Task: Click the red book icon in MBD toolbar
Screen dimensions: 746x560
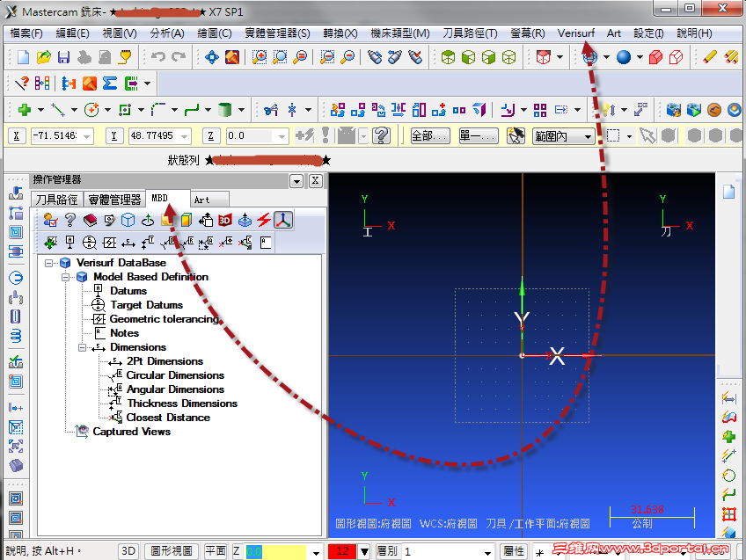Action: tap(90, 220)
